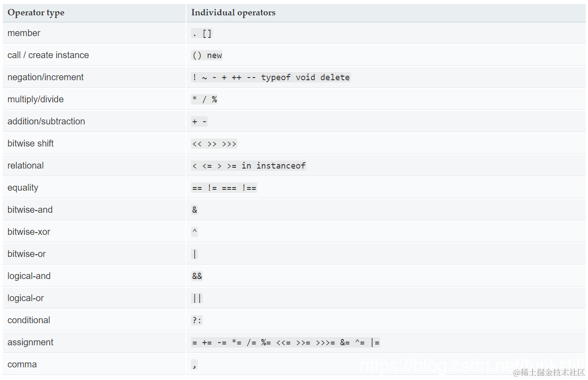
Task: Click the '() new' code snippet
Action: [207, 55]
